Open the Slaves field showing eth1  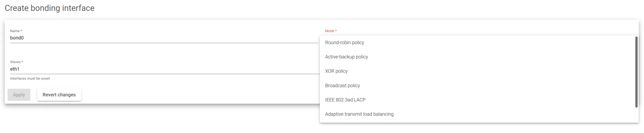[164, 69]
